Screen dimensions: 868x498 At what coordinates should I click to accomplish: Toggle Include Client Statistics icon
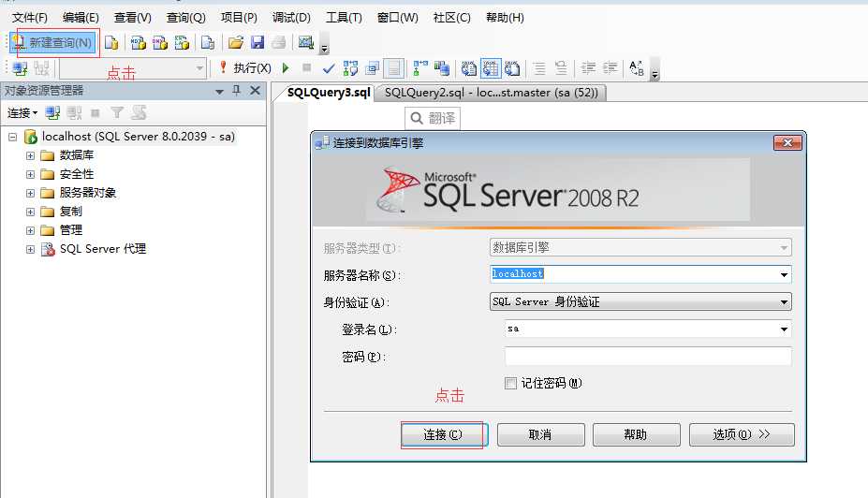pyautogui.click(x=442, y=68)
